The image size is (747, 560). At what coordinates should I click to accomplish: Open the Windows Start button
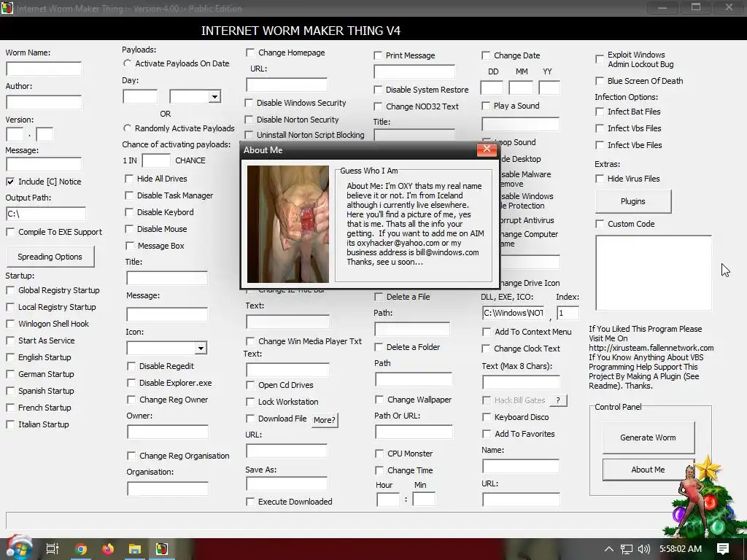coord(18,548)
